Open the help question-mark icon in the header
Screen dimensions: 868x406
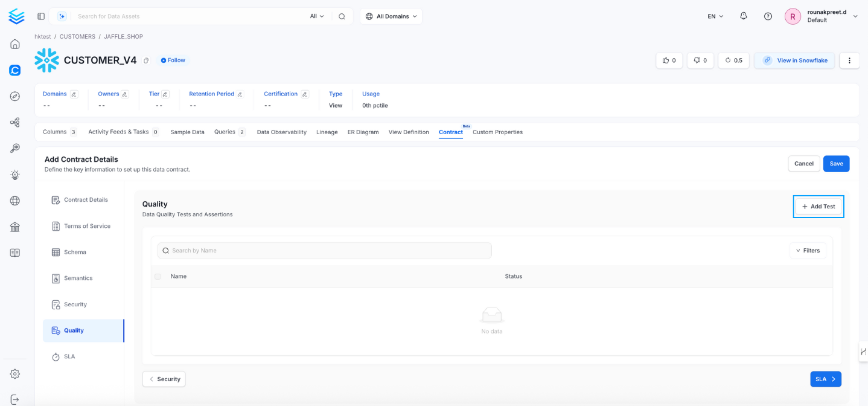point(768,16)
